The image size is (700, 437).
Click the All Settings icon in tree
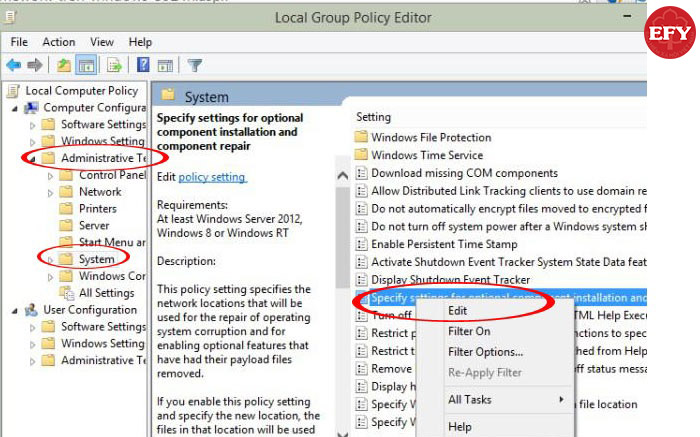pyautogui.click(x=67, y=293)
